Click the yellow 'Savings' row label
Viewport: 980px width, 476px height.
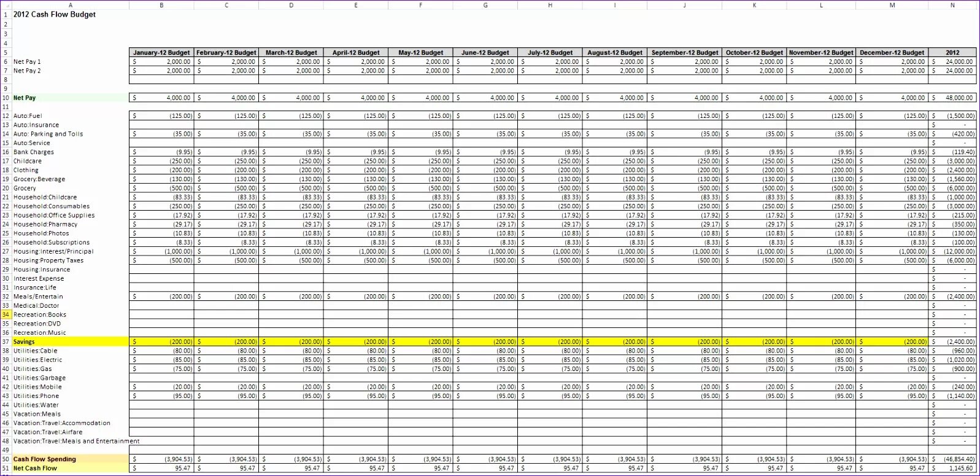pos(24,341)
